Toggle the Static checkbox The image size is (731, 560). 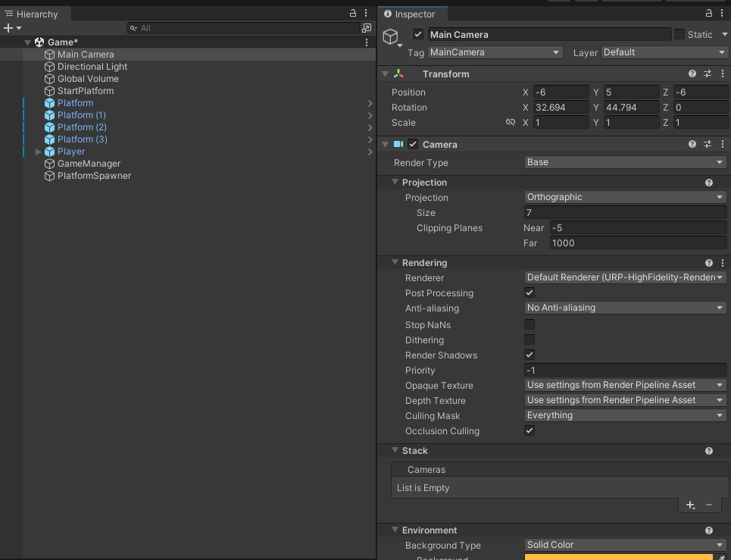[679, 35]
